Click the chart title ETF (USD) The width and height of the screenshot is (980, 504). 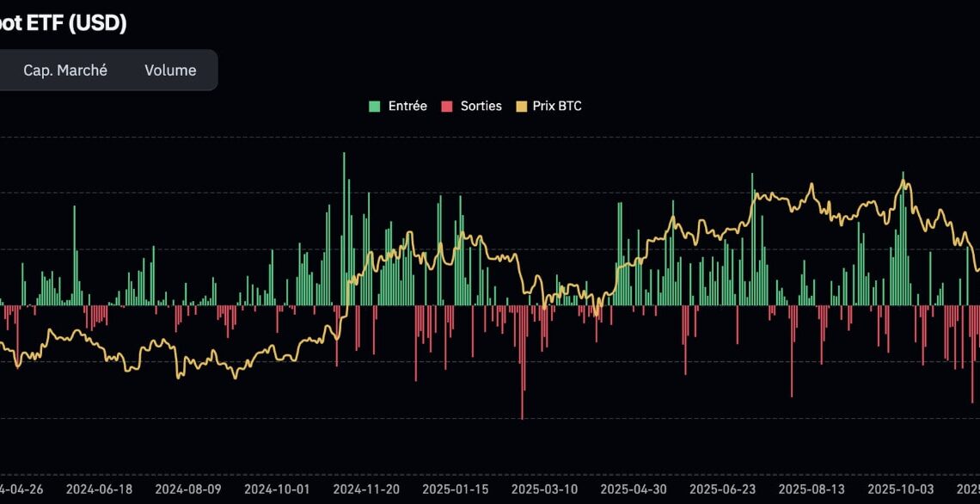(64, 23)
